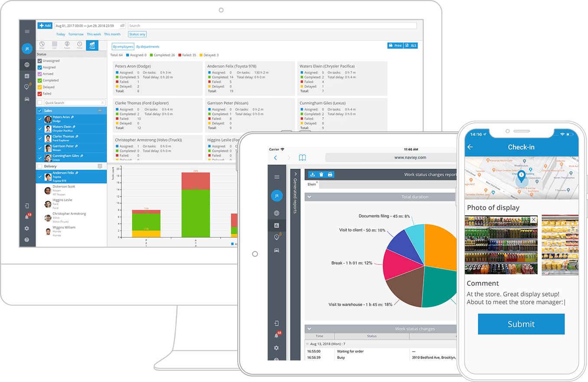Open help question icon in desktop sidebar
This screenshot has height=382, width=588.
27,240
